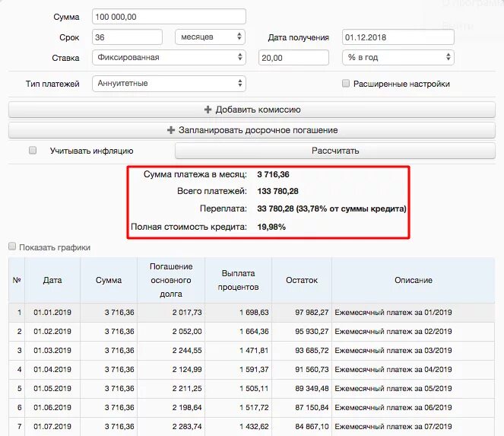Click the Добавить комиссию button
This screenshot has width=504, height=436.
pyautogui.click(x=252, y=110)
